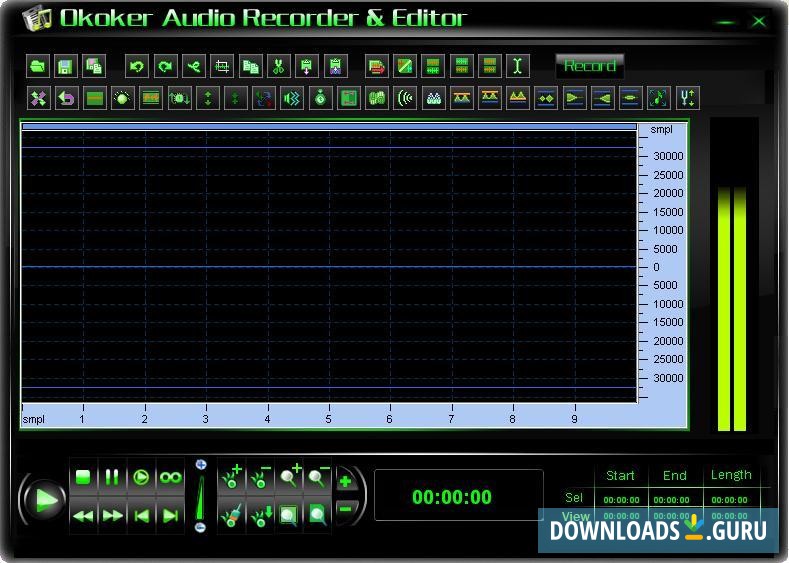Click the circled play selection button
789x563 pixels.
click(141, 477)
